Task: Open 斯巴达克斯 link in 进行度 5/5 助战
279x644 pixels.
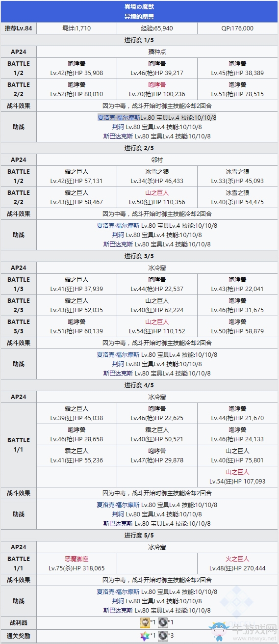Action: pos(118,610)
